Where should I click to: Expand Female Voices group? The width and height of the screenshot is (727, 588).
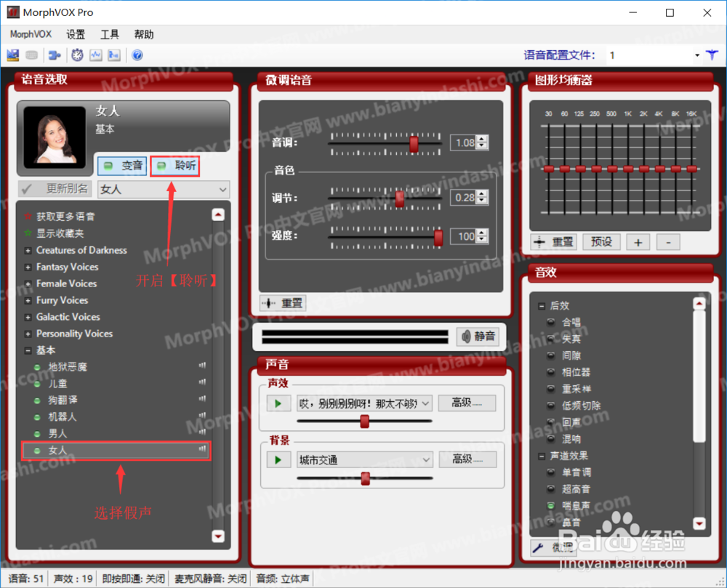[28, 284]
